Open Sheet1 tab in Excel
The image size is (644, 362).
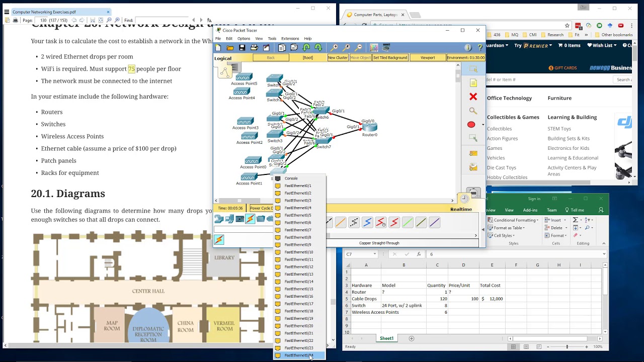tap(386, 338)
